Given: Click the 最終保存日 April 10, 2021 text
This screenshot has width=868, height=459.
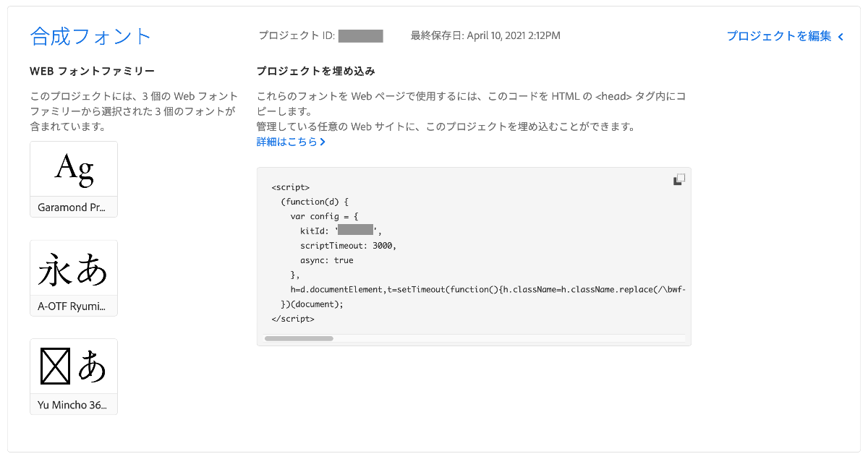Looking at the screenshot, I should (x=485, y=35).
